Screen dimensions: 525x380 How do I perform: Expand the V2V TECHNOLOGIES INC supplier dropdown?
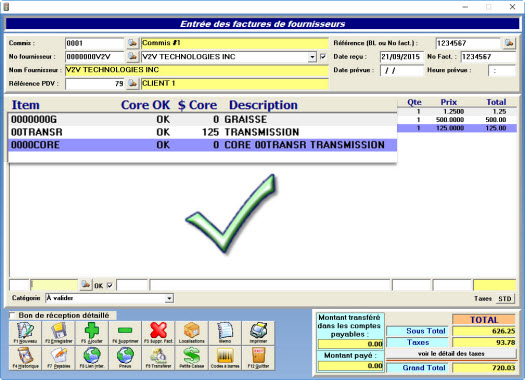pyautogui.click(x=312, y=57)
